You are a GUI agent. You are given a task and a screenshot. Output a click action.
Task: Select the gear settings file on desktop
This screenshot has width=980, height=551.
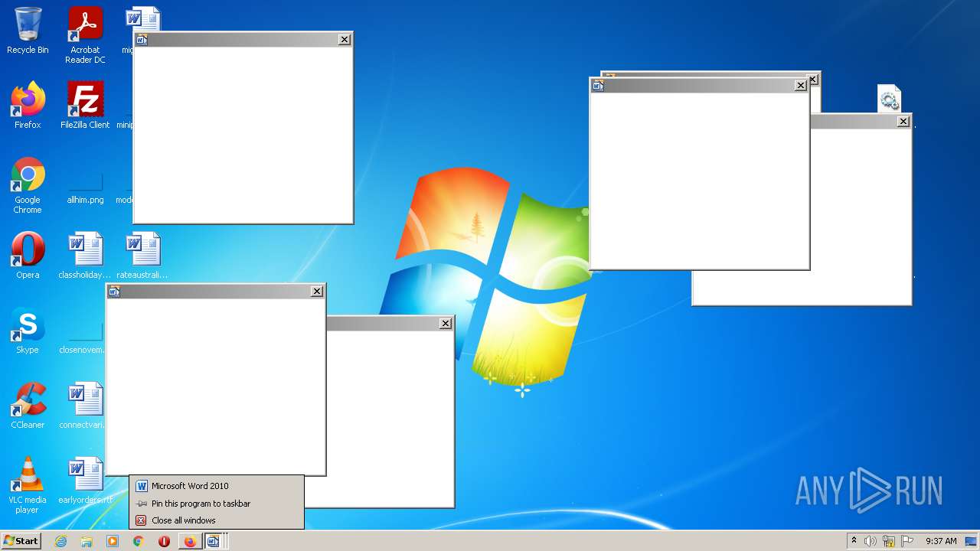[x=889, y=99]
